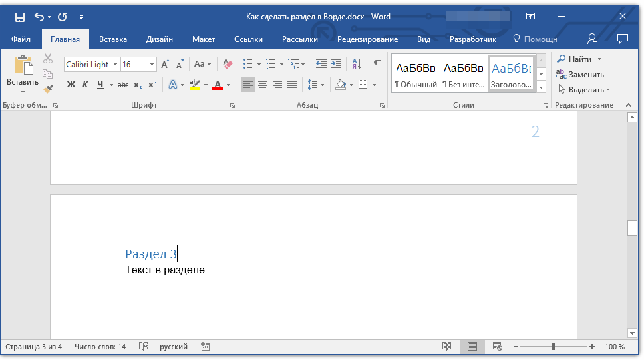644x360 pixels.
Task: Click the Undo arrow in quick access
Action: (x=39, y=17)
